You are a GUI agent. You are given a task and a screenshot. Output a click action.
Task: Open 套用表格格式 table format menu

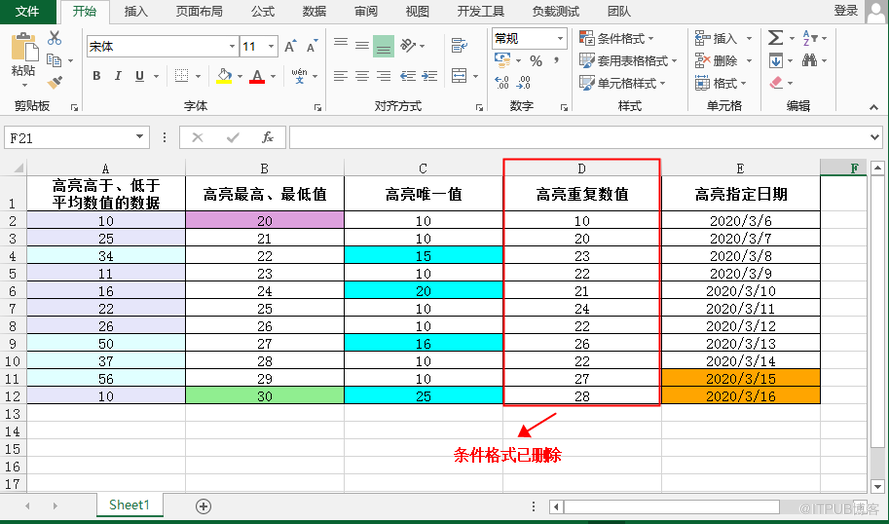628,60
